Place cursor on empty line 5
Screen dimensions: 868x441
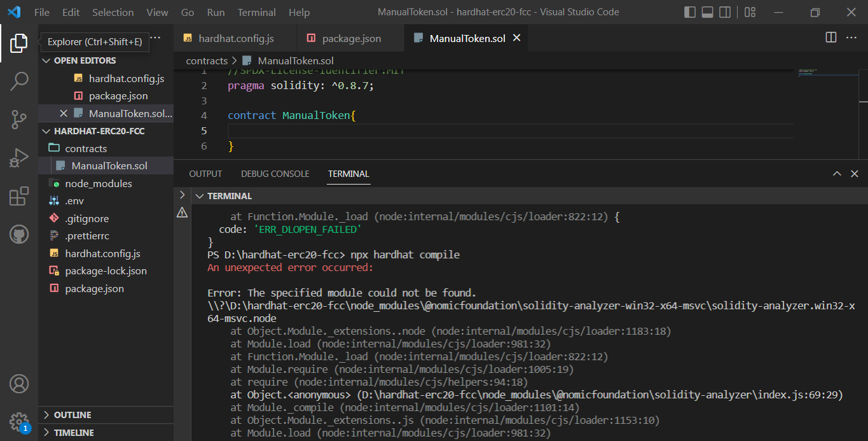click(x=511, y=130)
